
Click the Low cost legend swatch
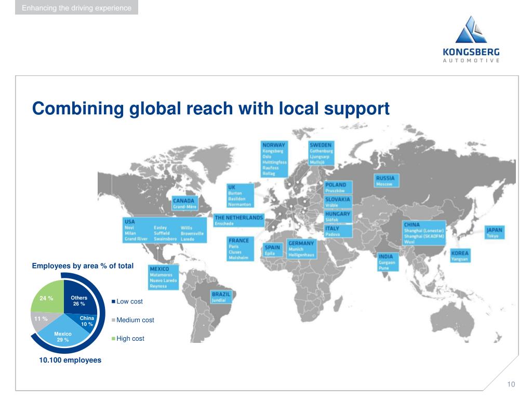tap(114, 301)
